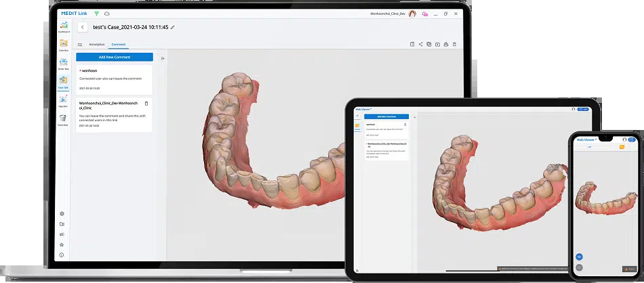Toggle the blue eye visibility button on phone
The height and width of the screenshot is (283, 644).
tap(579, 257)
